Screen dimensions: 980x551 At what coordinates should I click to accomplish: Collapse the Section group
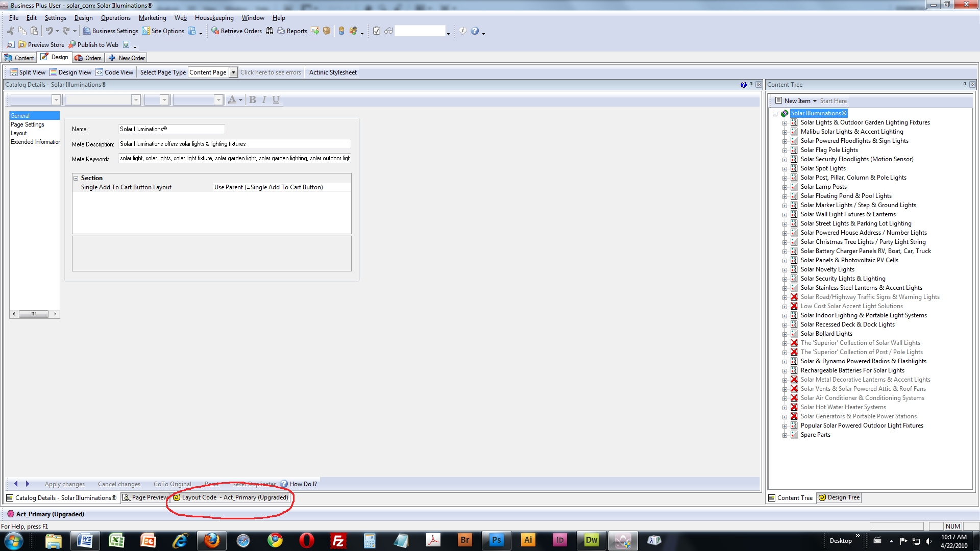(76, 178)
